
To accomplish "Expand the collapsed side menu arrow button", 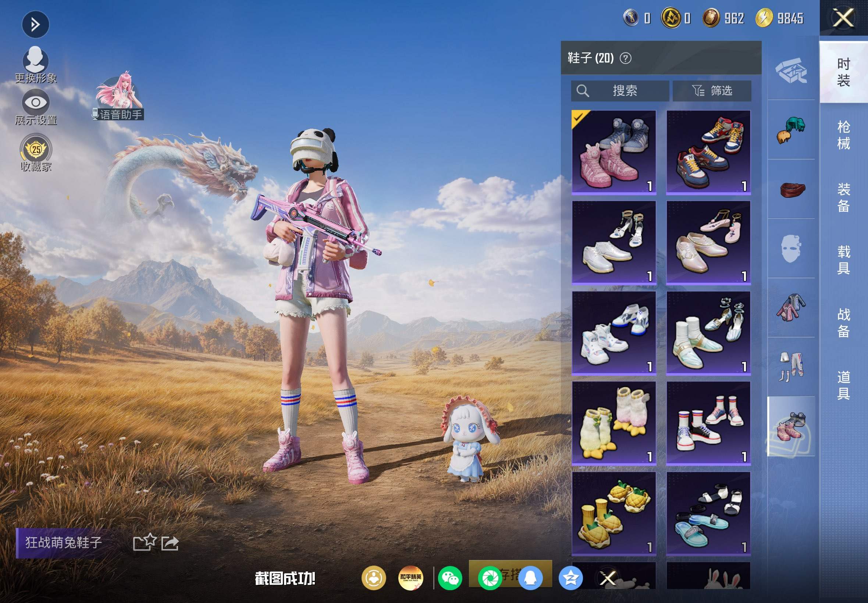I will coord(35,25).
